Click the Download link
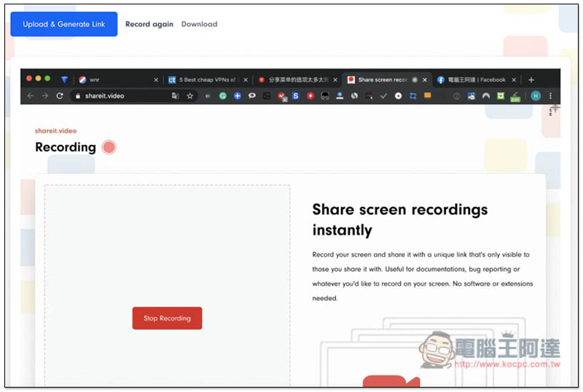The width and height of the screenshot is (583, 392). [199, 24]
